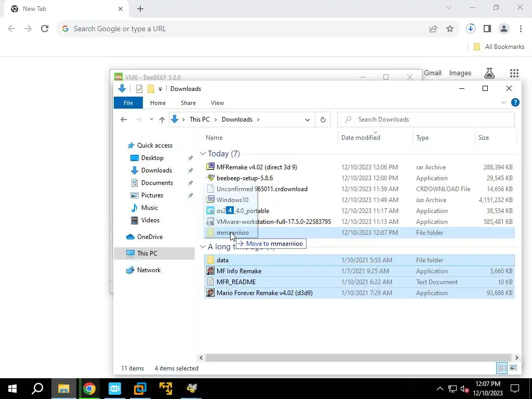Click the Chrome downloads icon in toolbar

[x=470, y=29]
